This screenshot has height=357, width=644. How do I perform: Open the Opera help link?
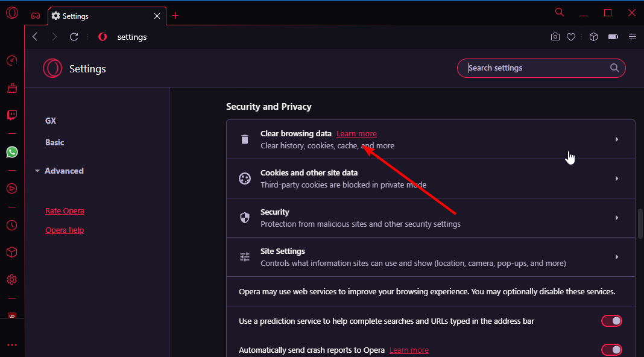point(65,230)
